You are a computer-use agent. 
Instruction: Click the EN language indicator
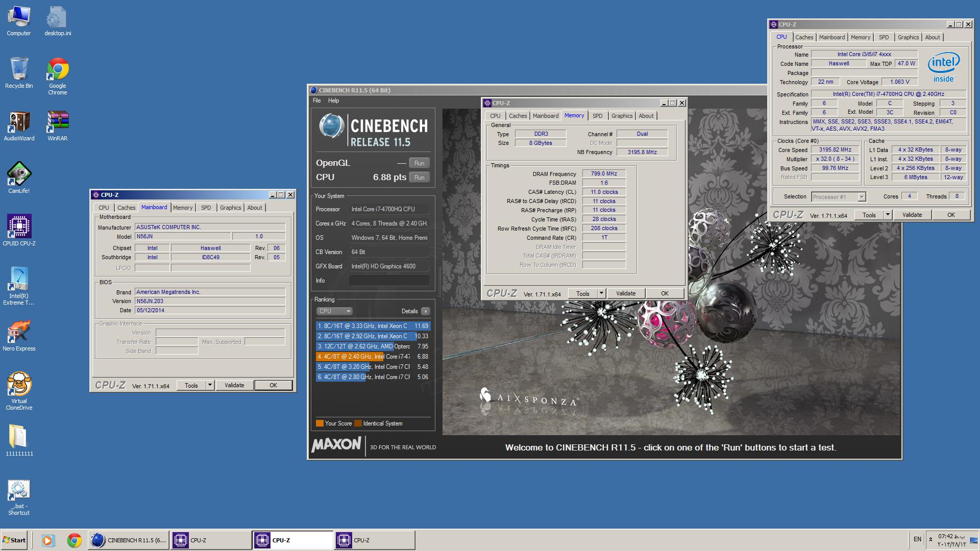(917, 539)
